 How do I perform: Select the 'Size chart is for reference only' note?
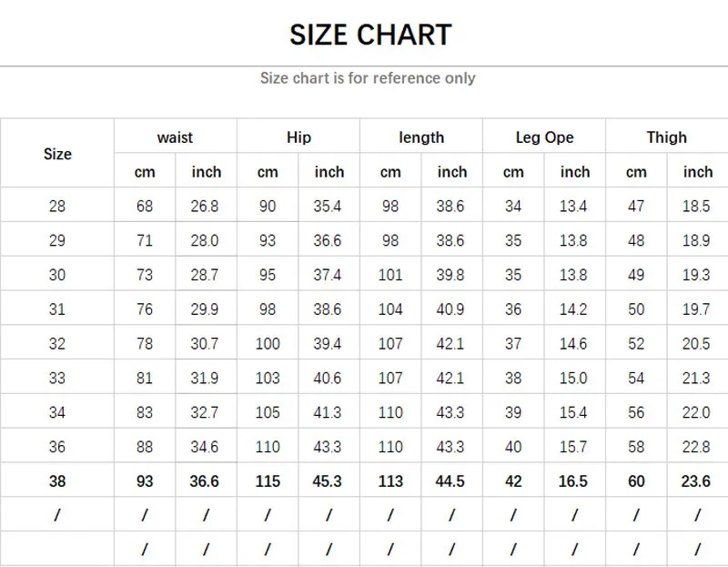368,78
